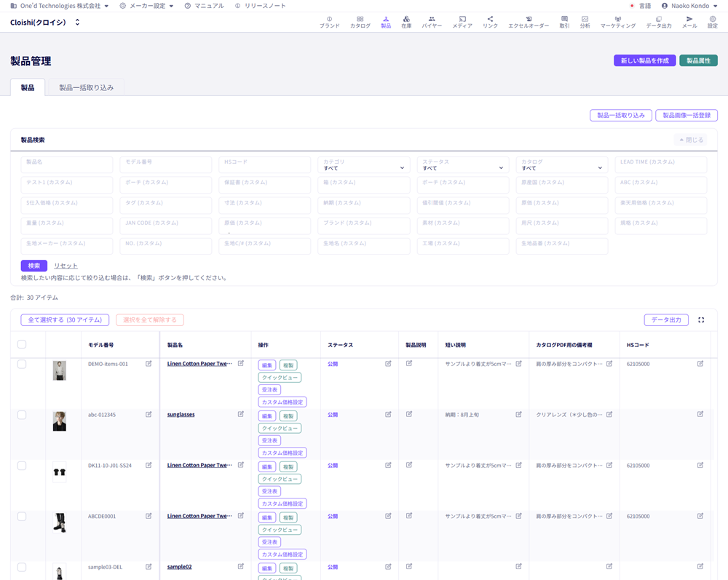Open the メール page from top navigation
The width and height of the screenshot is (728, 580).
pyautogui.click(x=689, y=23)
